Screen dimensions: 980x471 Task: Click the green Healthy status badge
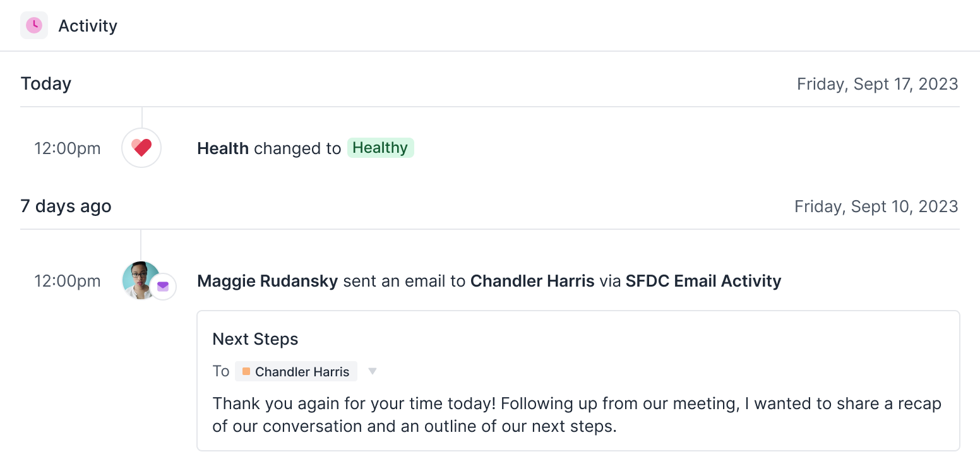pyautogui.click(x=380, y=148)
